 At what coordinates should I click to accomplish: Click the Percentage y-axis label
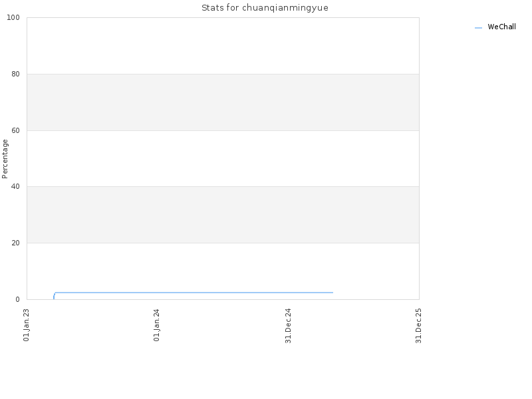[5, 159]
